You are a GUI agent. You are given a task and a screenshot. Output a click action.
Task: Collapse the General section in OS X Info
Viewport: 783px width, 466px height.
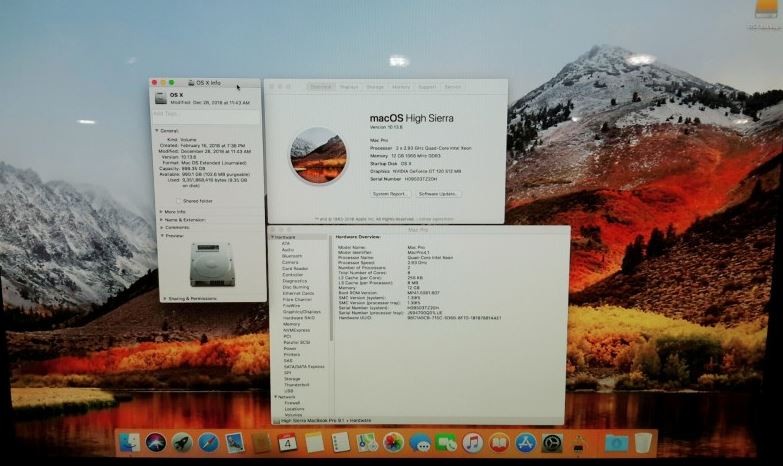click(157, 130)
